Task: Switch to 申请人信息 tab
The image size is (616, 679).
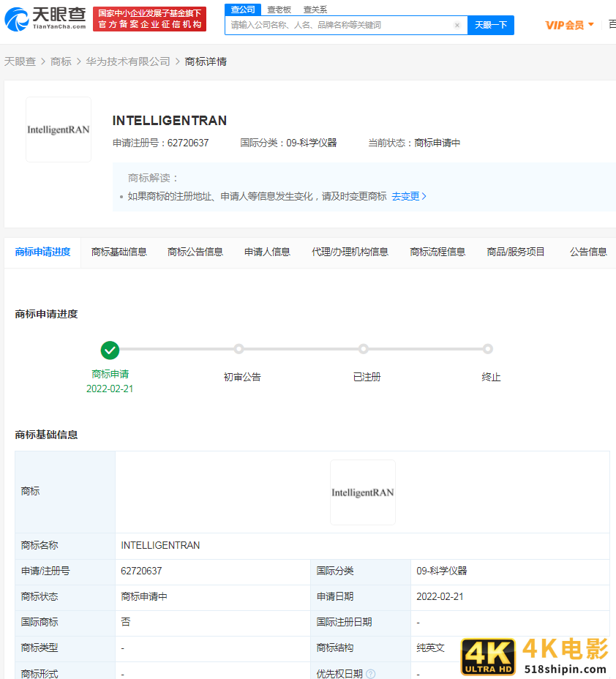Action: (267, 252)
